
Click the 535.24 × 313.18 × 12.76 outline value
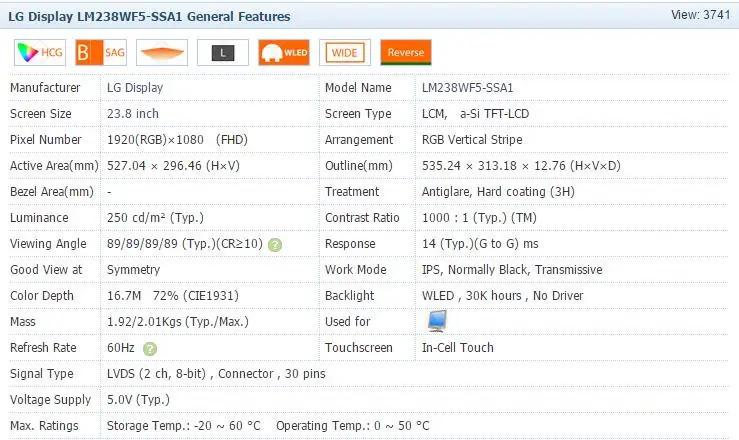521,166
